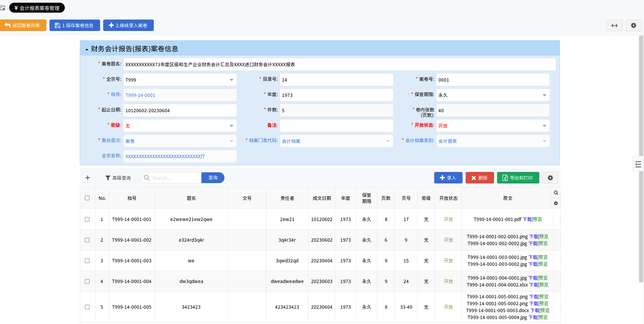
Task: Open the 开放状态 开放 dropdown
Action: [x=544, y=126]
